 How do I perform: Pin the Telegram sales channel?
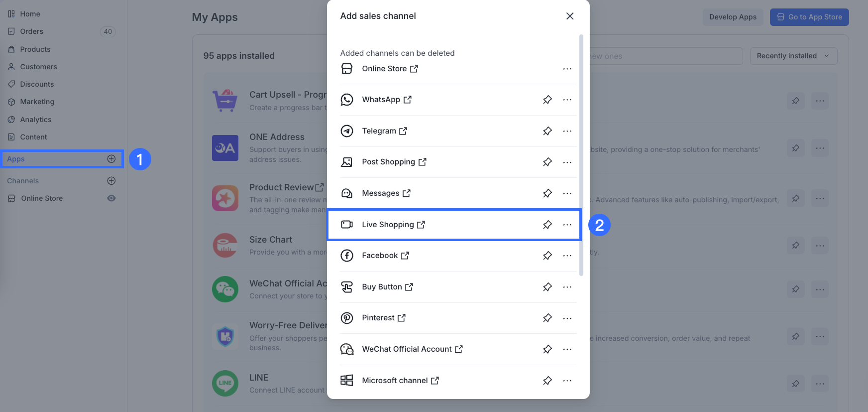point(547,131)
